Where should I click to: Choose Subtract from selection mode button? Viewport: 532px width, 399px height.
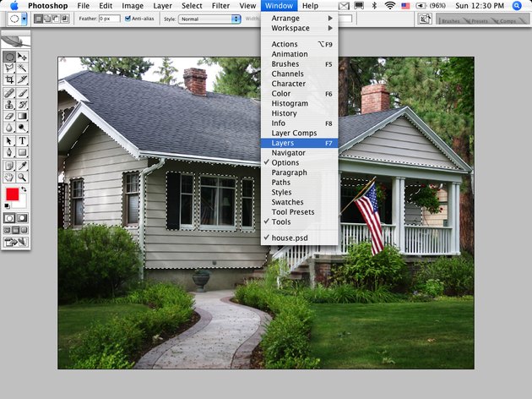click(x=56, y=19)
